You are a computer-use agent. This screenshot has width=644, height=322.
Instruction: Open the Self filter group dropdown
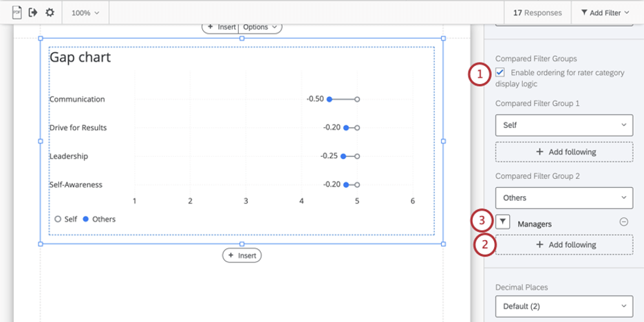coord(564,125)
